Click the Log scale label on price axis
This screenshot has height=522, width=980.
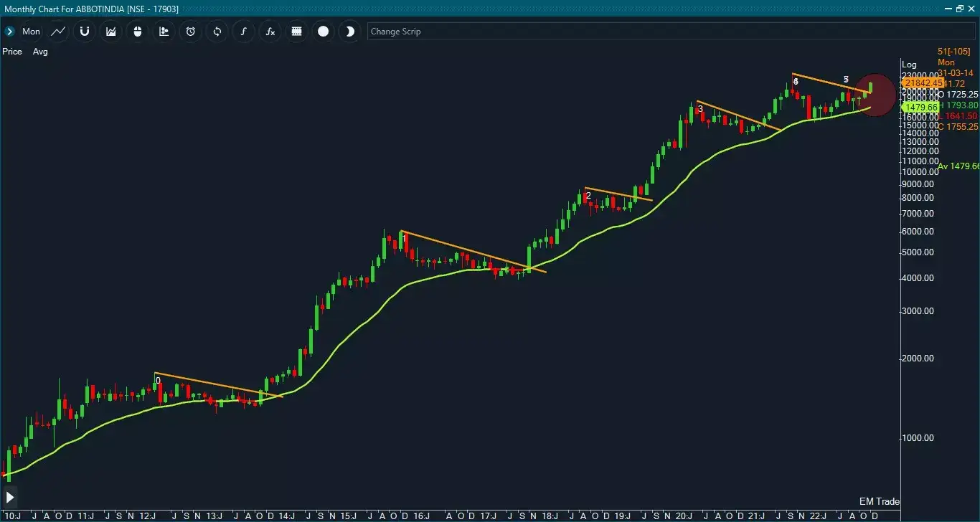(909, 64)
